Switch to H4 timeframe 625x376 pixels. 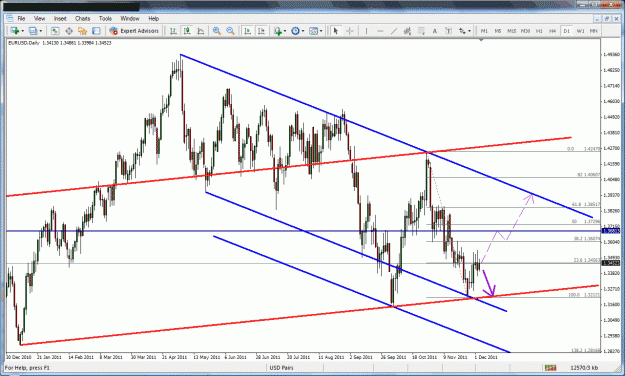click(553, 31)
